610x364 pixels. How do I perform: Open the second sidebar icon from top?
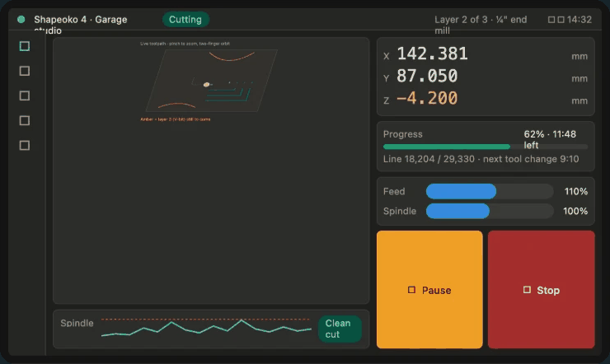pyautogui.click(x=25, y=71)
